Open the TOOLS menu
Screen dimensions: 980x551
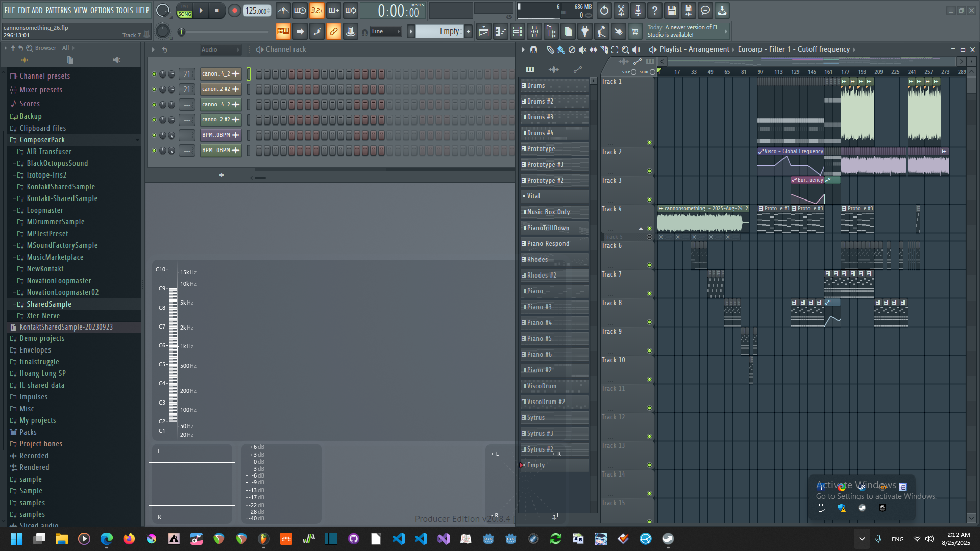coord(124,10)
